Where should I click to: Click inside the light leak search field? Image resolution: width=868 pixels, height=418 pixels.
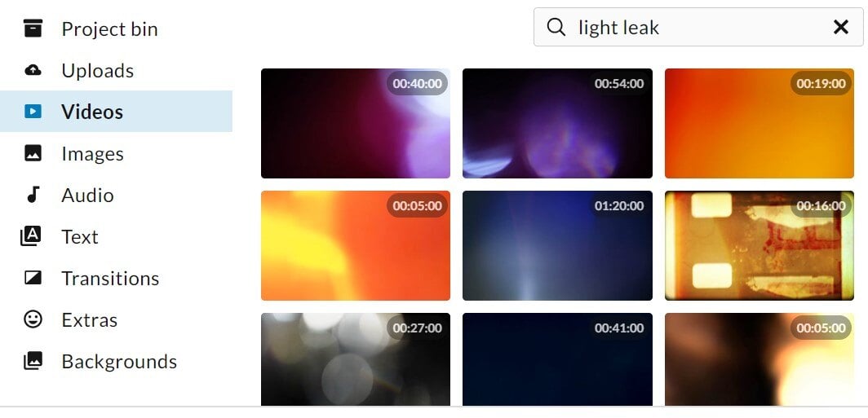pos(698,27)
